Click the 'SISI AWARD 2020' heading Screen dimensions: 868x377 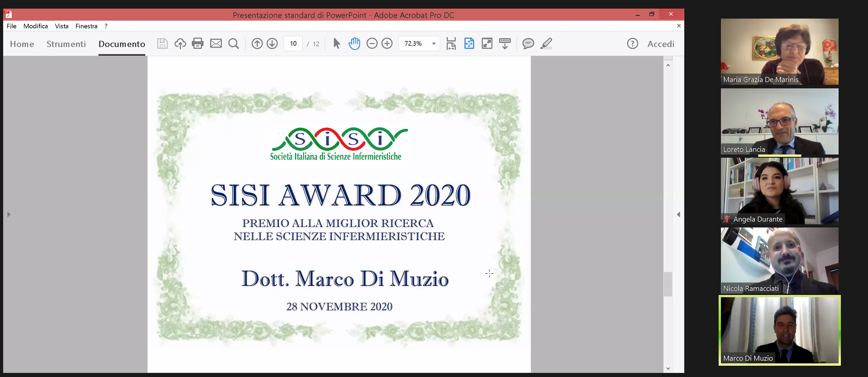coord(340,195)
